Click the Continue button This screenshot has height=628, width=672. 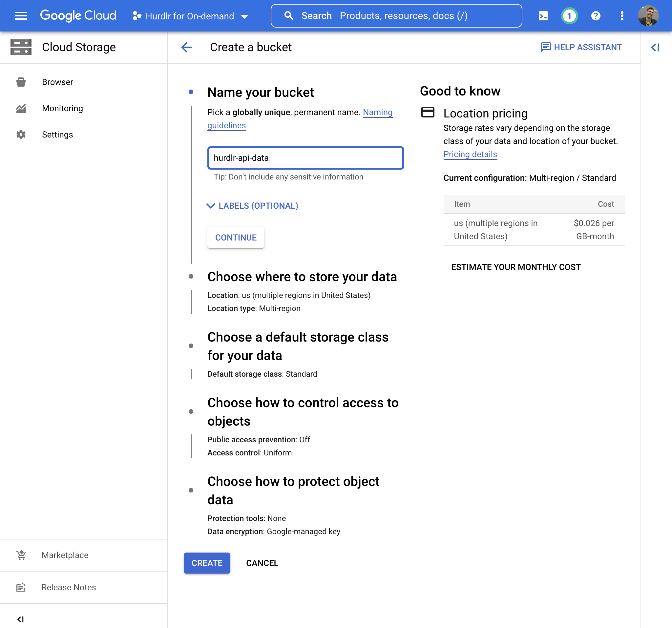(236, 237)
